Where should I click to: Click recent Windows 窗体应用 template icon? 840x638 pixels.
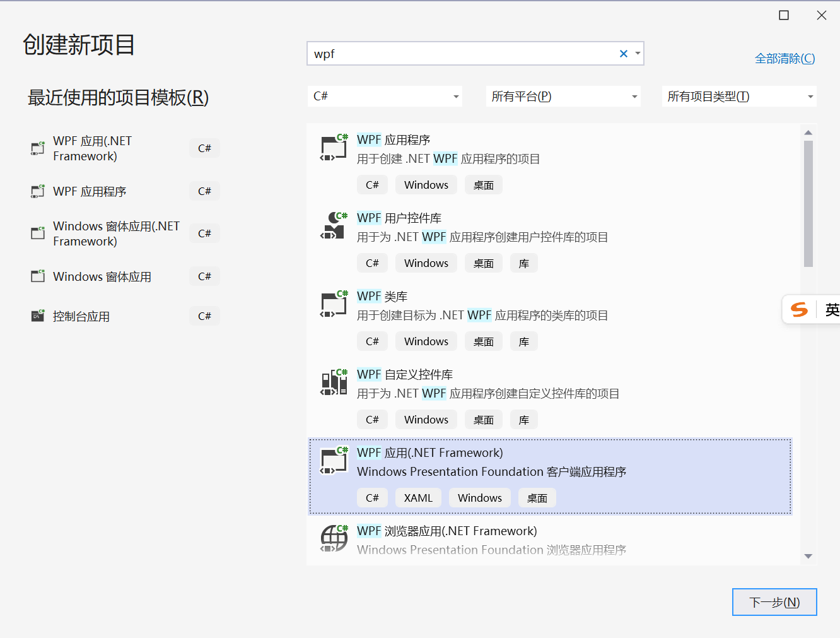click(x=38, y=276)
